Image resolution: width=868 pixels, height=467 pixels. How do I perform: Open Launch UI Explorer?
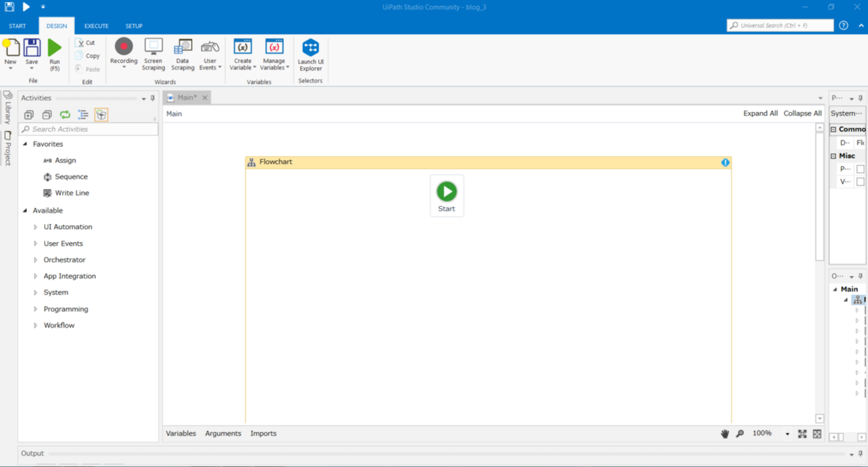pos(310,48)
